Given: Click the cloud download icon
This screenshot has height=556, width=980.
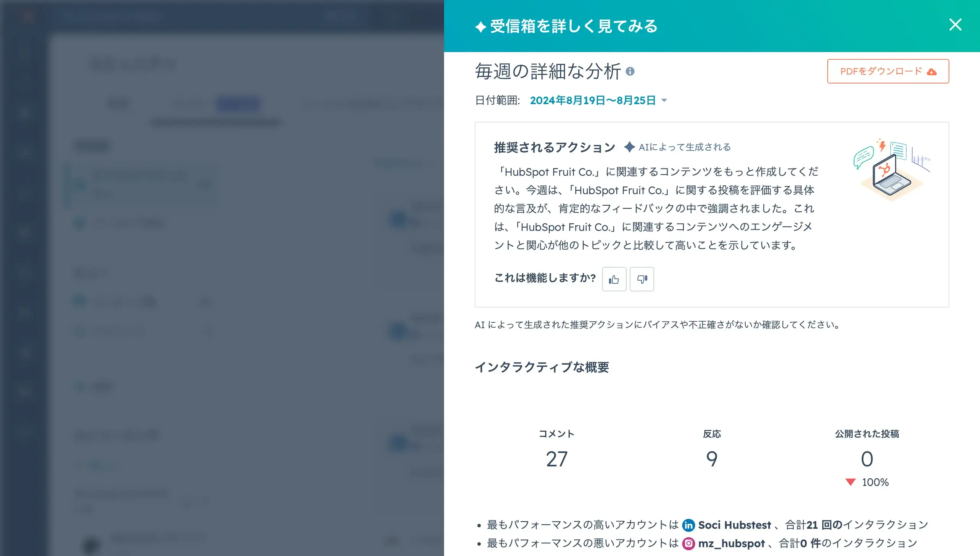Looking at the screenshot, I should pos(932,72).
